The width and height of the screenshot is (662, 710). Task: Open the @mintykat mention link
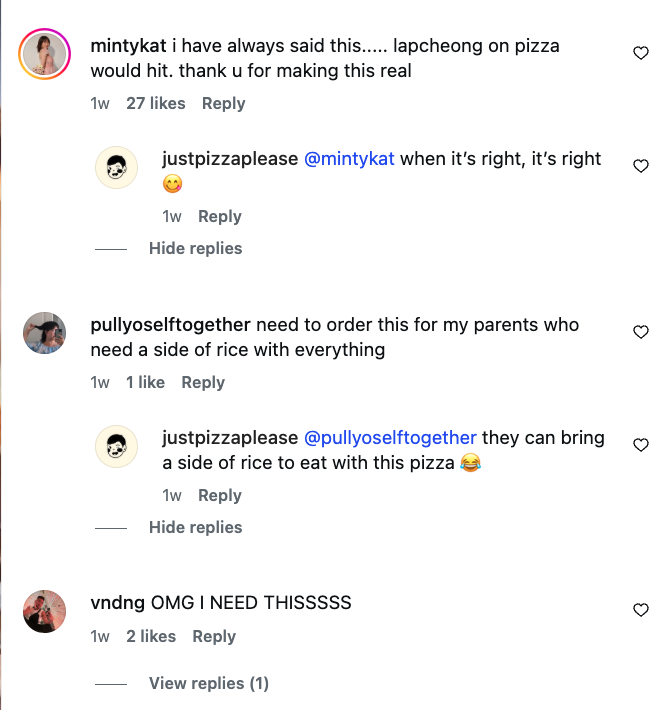pyautogui.click(x=349, y=159)
